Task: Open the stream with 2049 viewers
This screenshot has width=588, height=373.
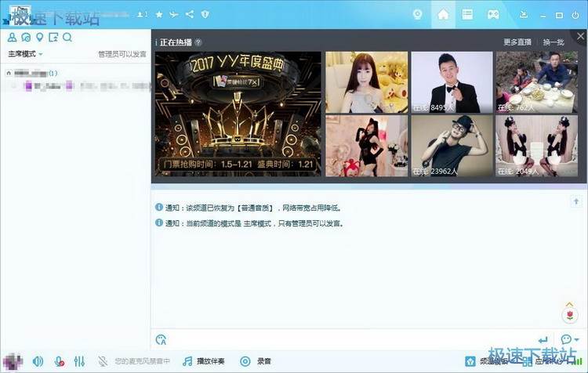Action: pos(536,146)
